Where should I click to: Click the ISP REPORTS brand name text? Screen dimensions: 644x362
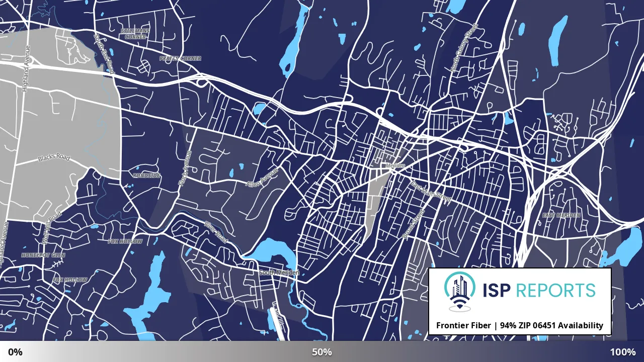tap(539, 290)
